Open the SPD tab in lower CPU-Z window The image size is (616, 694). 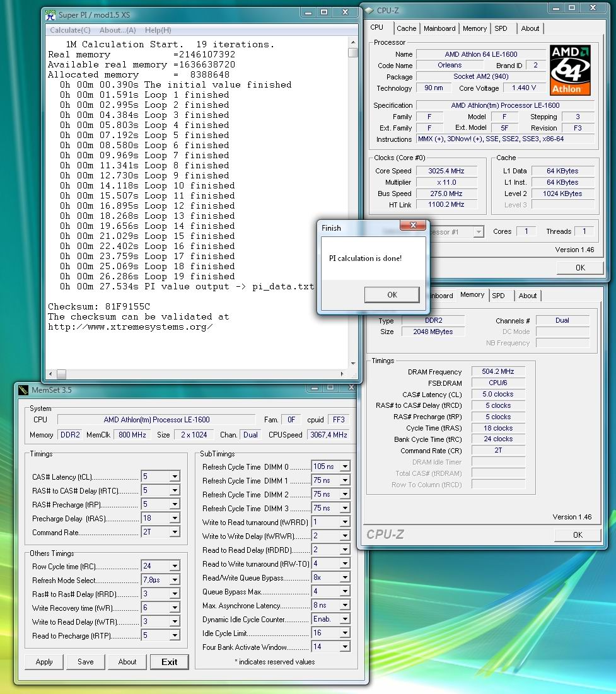(498, 296)
